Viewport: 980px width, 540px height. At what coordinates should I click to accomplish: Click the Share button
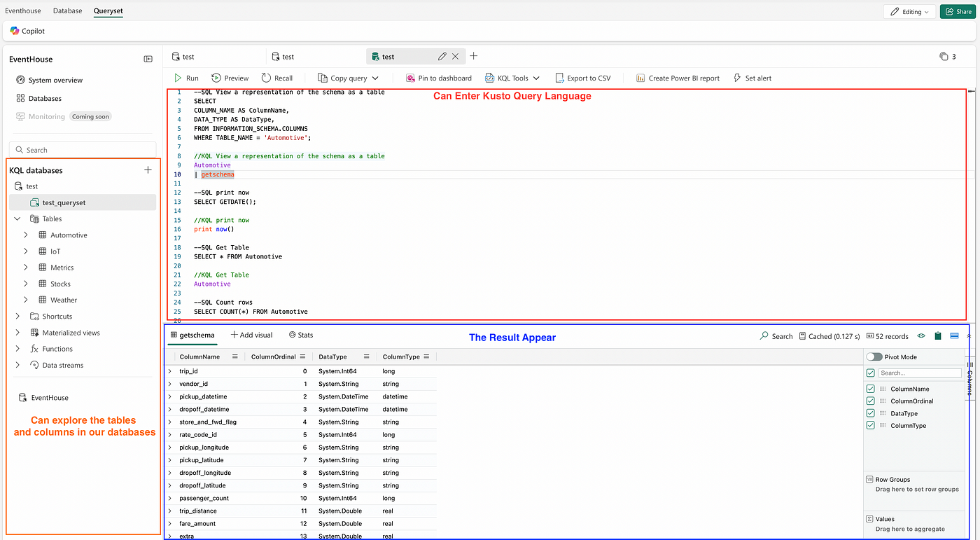[958, 11]
